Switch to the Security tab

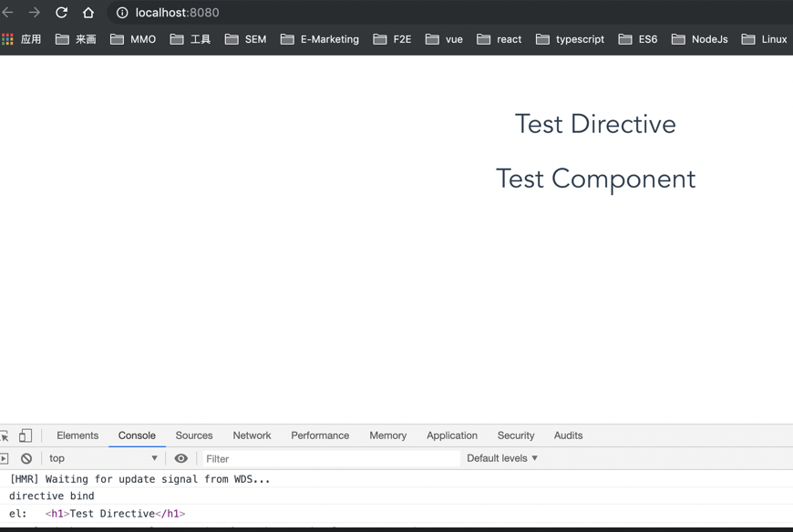(516, 435)
